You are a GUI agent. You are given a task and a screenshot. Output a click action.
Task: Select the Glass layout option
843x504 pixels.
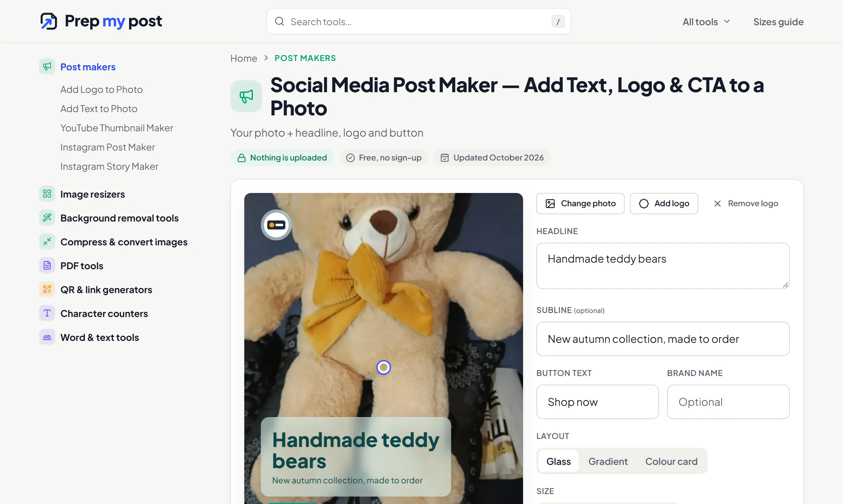(558, 461)
